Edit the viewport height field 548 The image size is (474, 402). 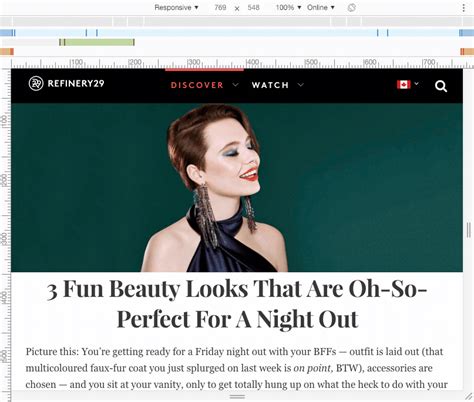click(x=253, y=7)
